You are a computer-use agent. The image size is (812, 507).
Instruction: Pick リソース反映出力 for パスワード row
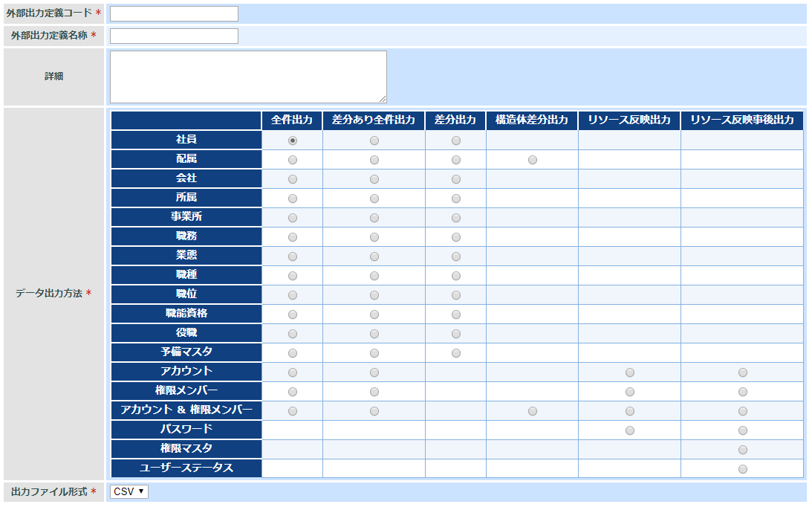click(630, 430)
